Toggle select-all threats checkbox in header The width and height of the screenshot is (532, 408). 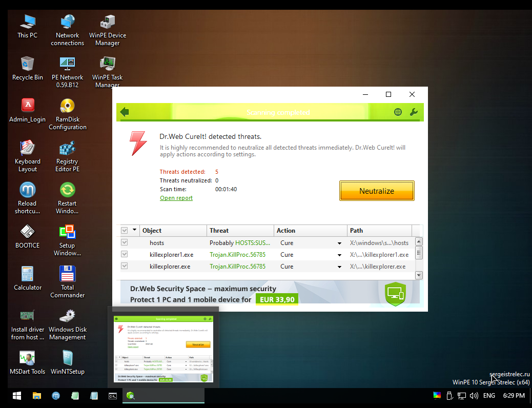pos(125,231)
